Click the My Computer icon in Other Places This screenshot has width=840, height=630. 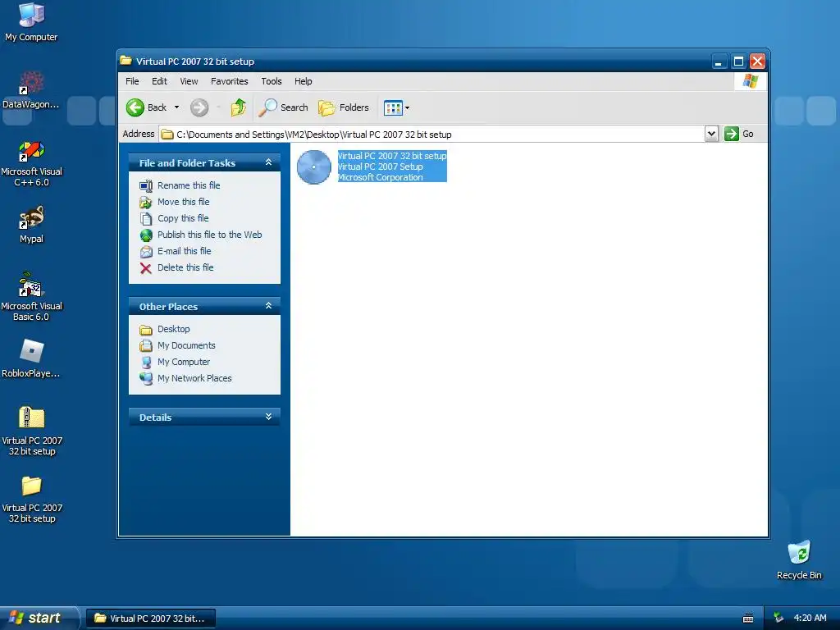tap(146, 362)
